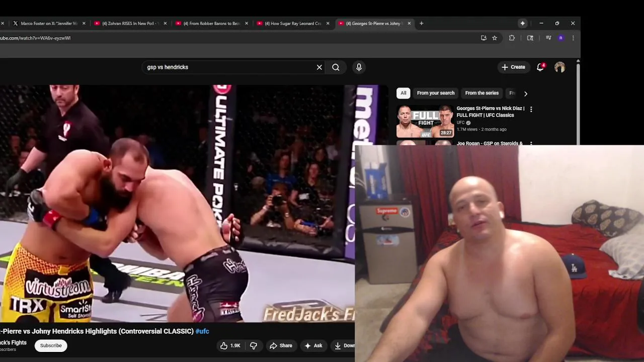Click the Share button
The width and height of the screenshot is (644, 362).
pos(281,345)
